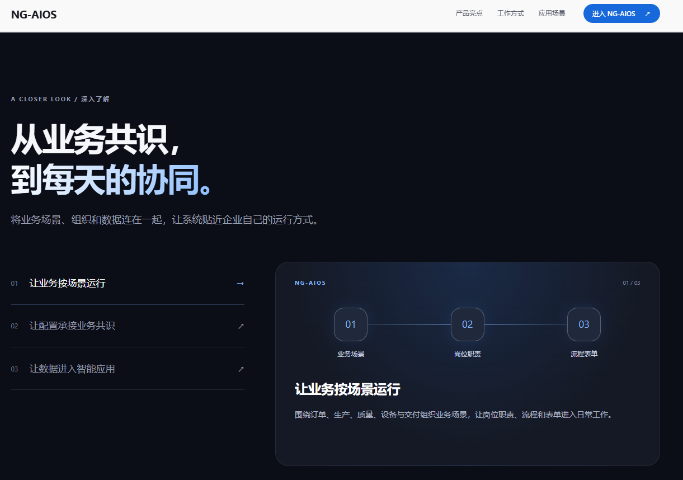Click headline 从业务共识,

[95, 139]
